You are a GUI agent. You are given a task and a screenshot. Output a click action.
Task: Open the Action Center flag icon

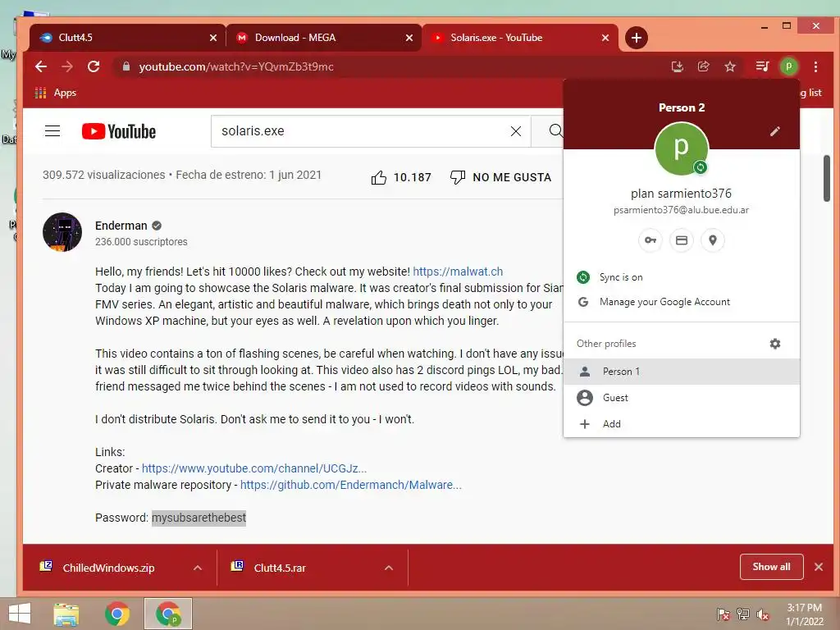(724, 614)
